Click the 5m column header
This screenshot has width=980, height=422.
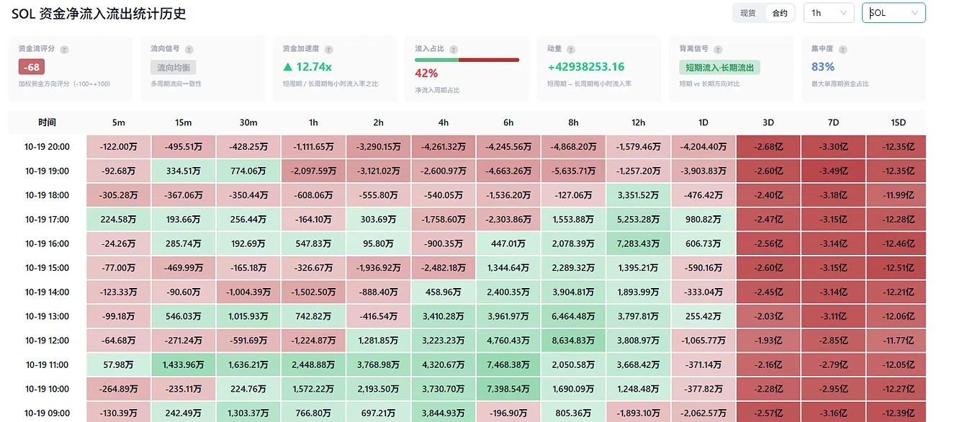click(x=119, y=122)
